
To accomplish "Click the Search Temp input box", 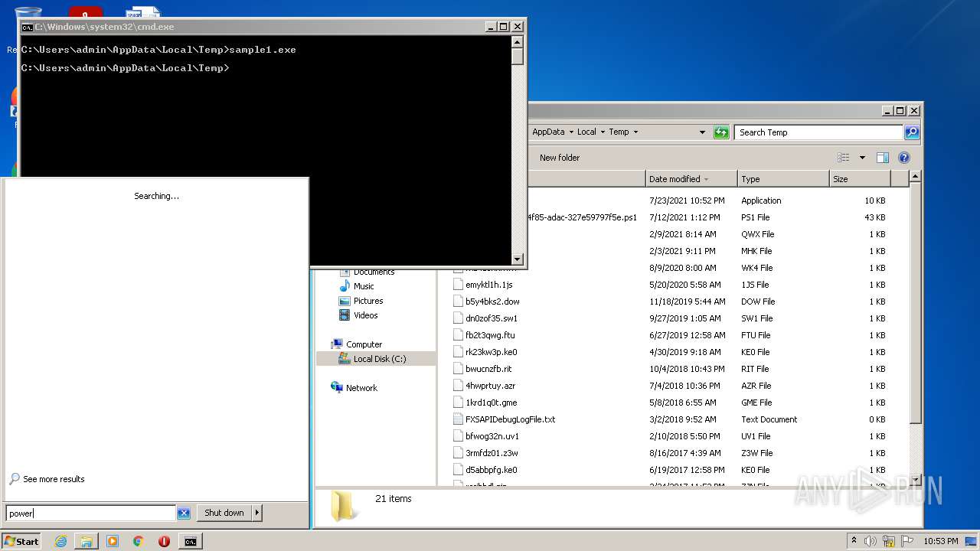I will click(818, 132).
